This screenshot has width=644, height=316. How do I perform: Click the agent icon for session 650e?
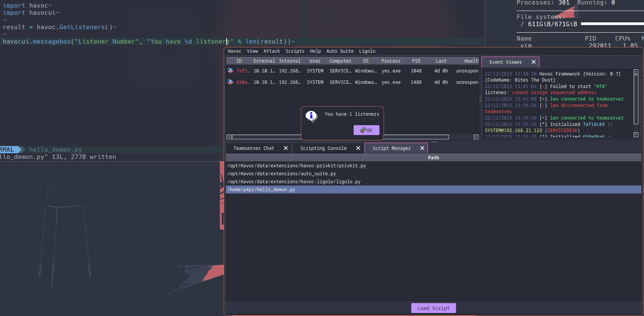point(230,82)
